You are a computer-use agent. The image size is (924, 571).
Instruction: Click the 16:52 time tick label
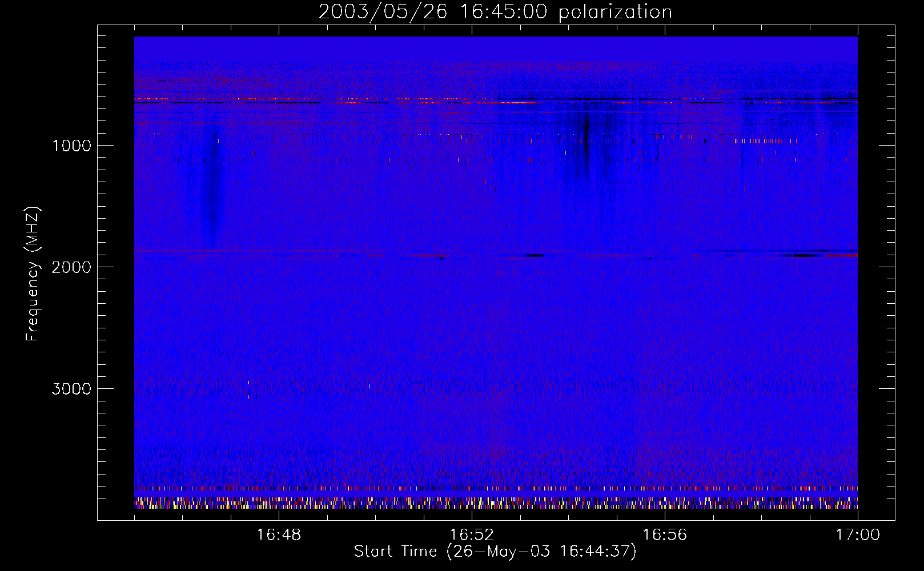pyautogui.click(x=472, y=535)
